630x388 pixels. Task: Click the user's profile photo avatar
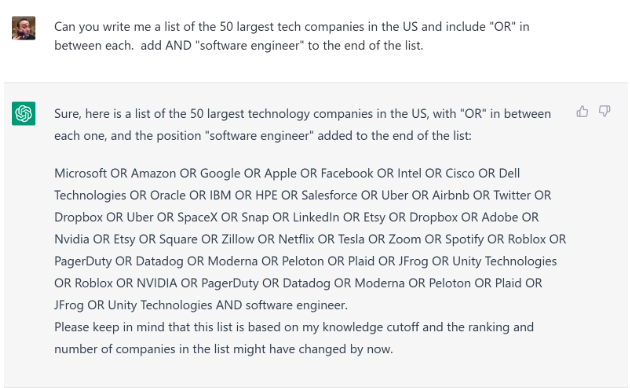coord(24,28)
